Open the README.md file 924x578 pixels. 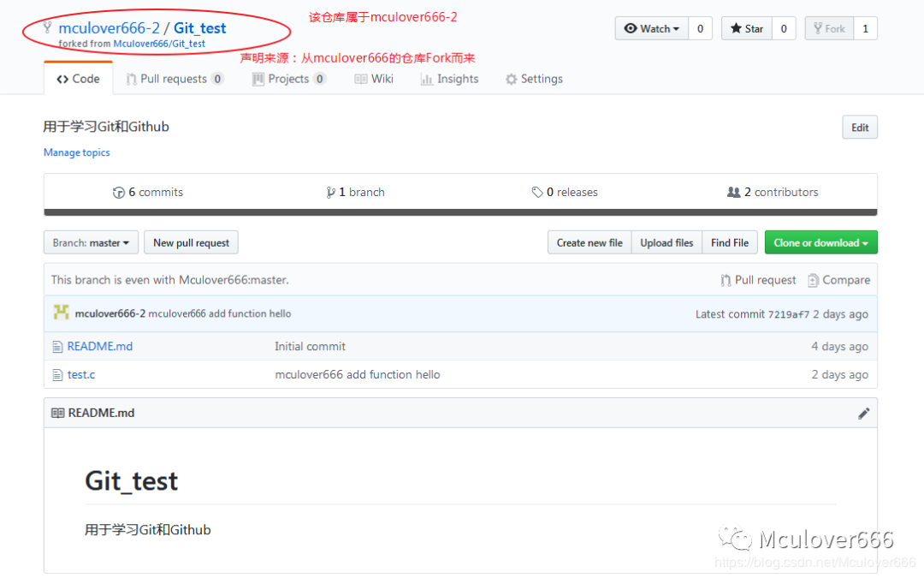[x=99, y=346]
